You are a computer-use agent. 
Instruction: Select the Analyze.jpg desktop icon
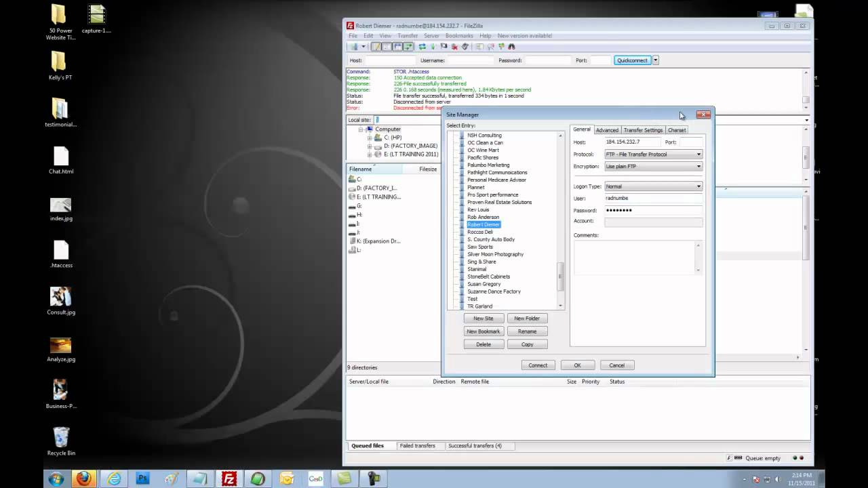pos(61,348)
